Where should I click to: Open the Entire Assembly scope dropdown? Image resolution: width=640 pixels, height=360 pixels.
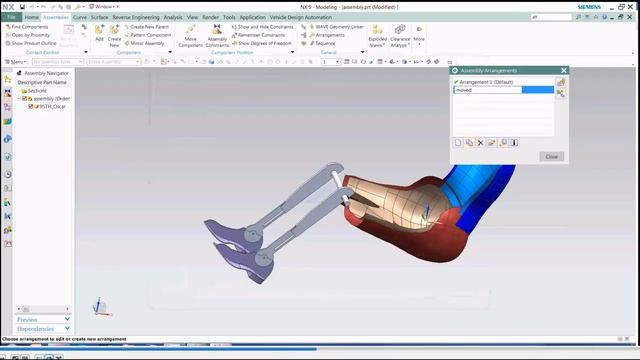point(114,62)
